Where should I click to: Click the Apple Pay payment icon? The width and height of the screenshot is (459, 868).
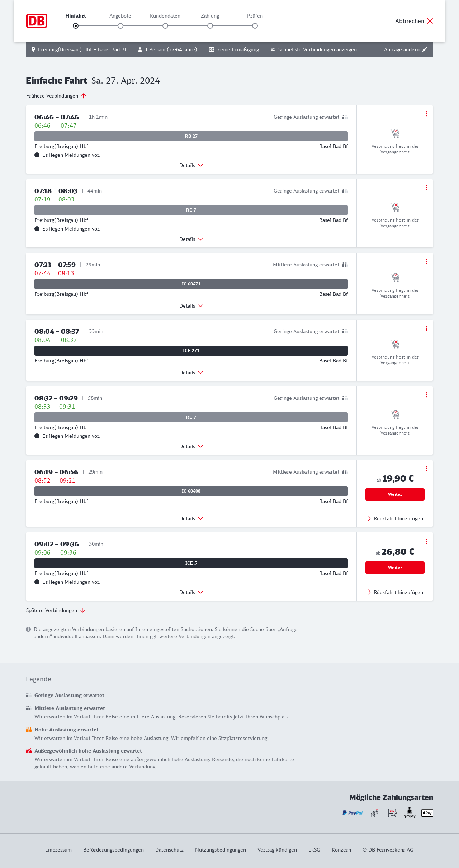427,813
